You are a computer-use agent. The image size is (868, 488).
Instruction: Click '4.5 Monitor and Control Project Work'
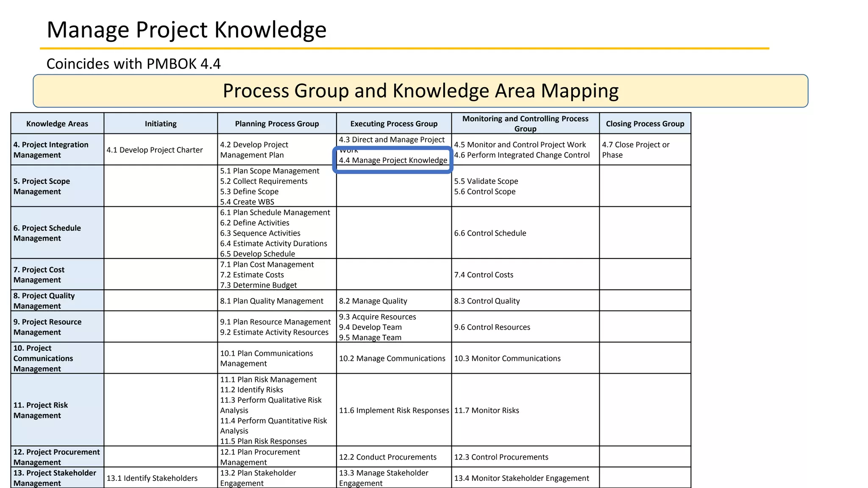(520, 145)
